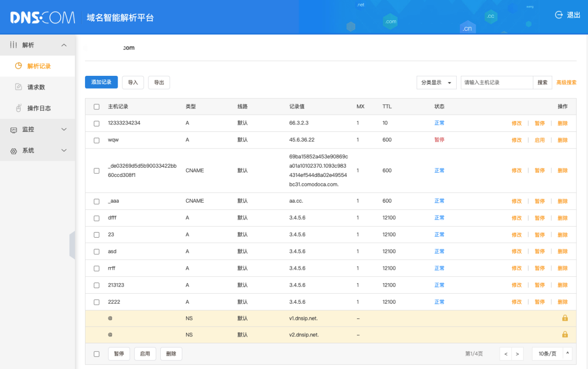Click the 解析记录 pie chart icon
Viewport: 588px width, 369px height.
[x=18, y=66]
